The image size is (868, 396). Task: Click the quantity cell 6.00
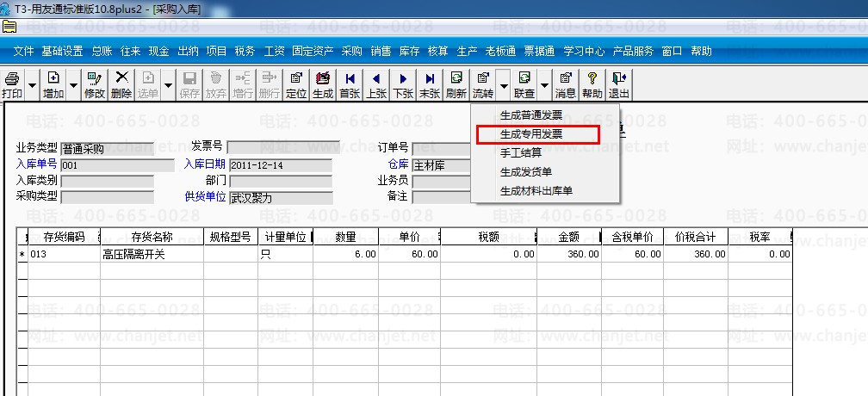[346, 255]
